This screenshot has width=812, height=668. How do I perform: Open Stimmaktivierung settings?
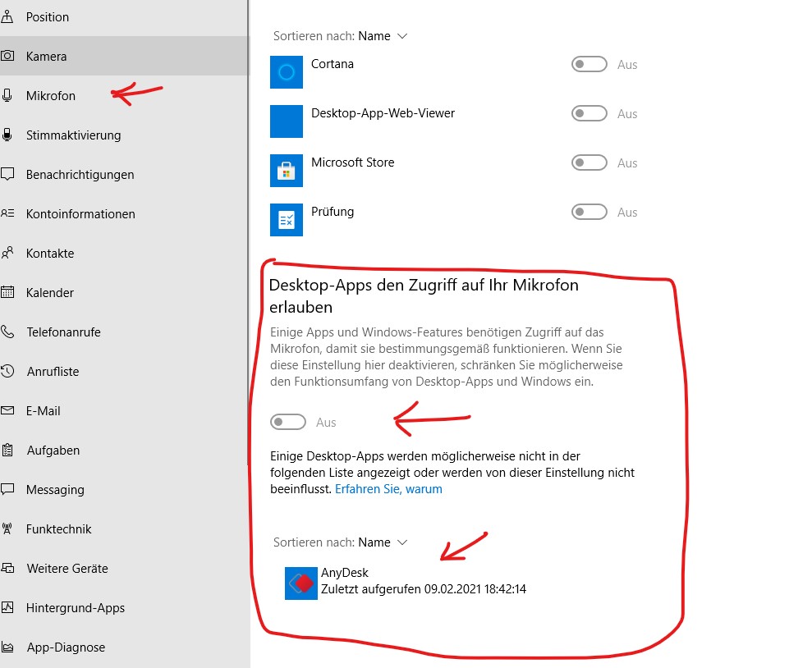click(x=124, y=135)
